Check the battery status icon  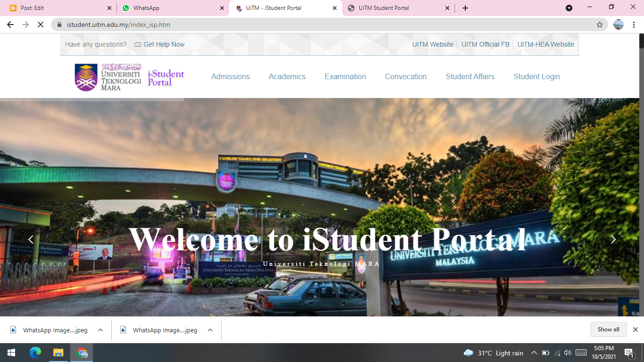point(545,353)
